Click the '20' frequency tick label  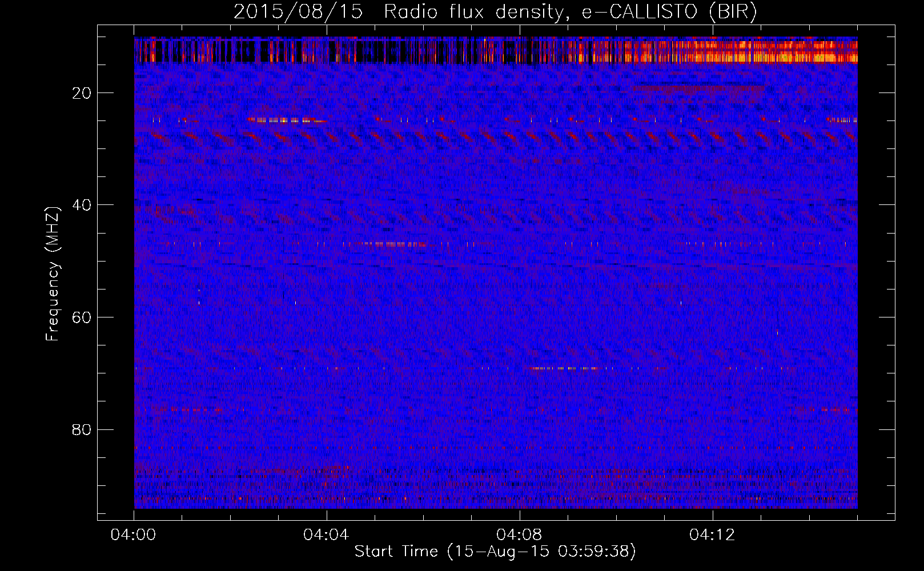[82, 93]
